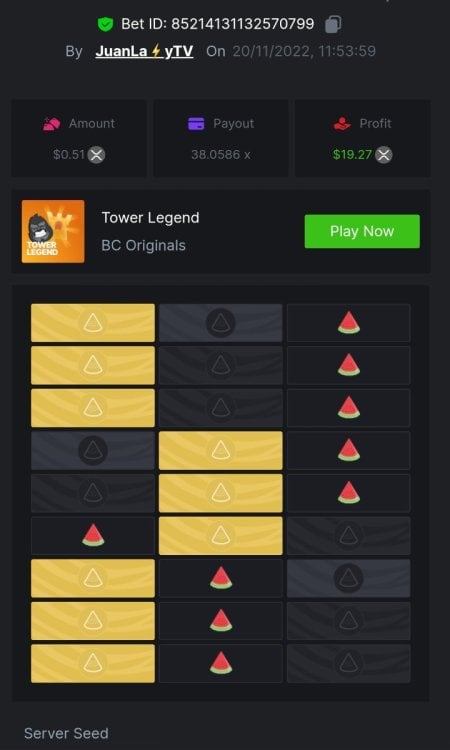Click the Server Seed label

pyautogui.click(x=66, y=733)
